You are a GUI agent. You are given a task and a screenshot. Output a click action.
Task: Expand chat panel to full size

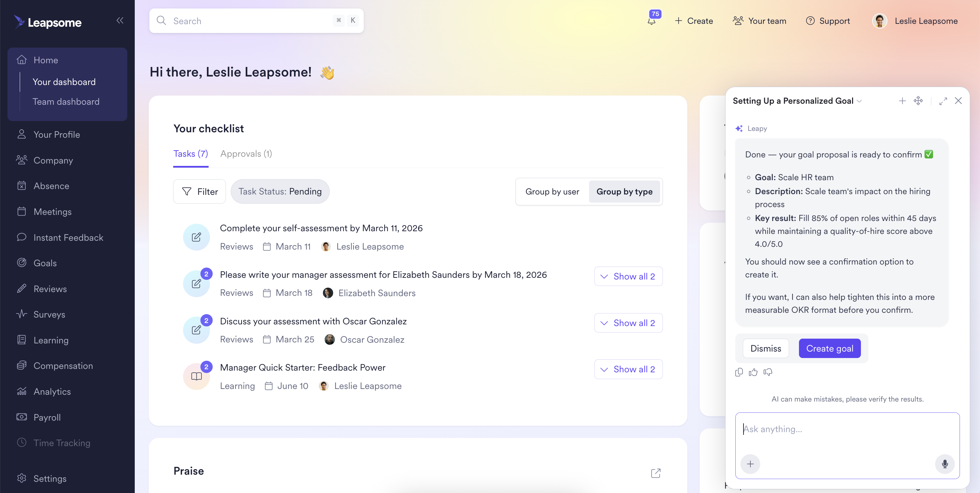[x=943, y=101]
